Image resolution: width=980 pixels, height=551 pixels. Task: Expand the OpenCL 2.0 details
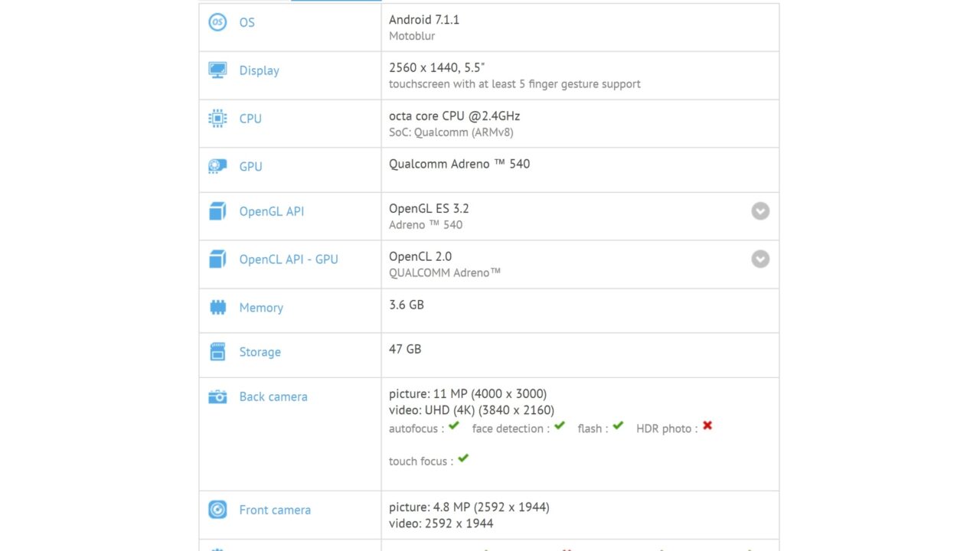[x=760, y=259]
